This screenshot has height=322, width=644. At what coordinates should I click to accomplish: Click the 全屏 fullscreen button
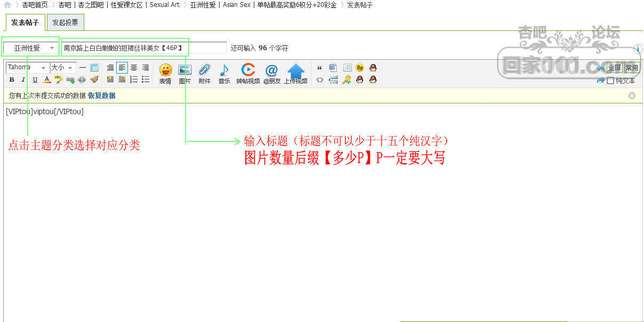click(x=614, y=68)
